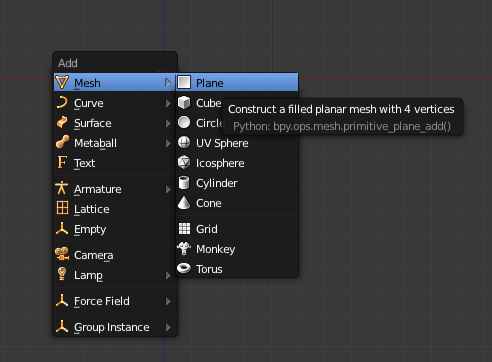Choose the Cylinder mesh icon
492x362 pixels.
pyautogui.click(x=184, y=183)
